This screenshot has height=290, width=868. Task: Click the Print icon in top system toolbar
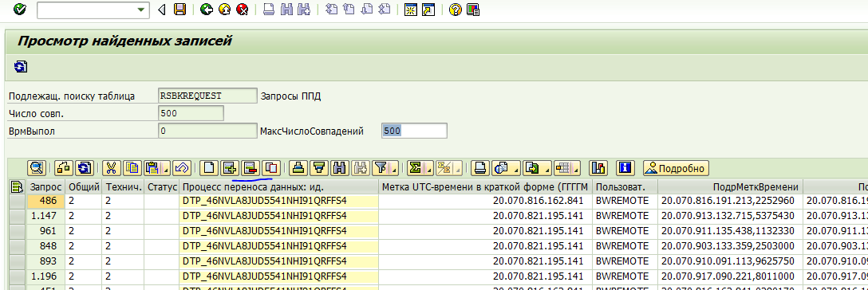click(x=269, y=10)
